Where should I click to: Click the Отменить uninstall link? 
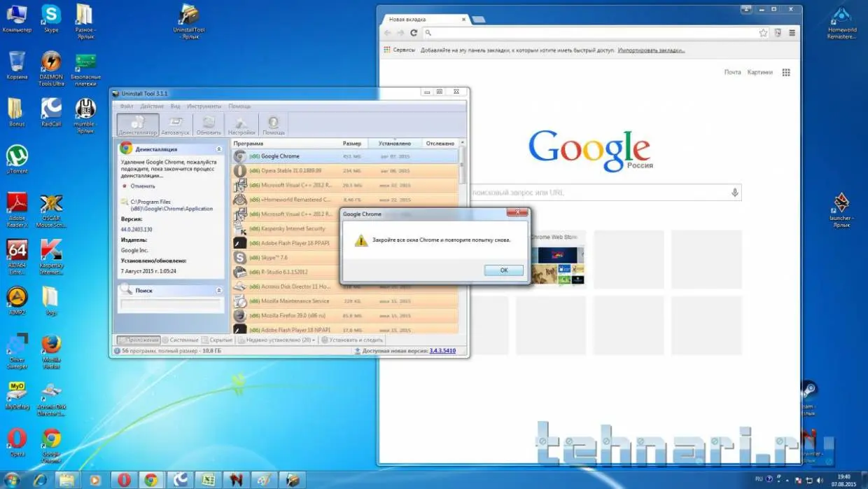point(142,186)
